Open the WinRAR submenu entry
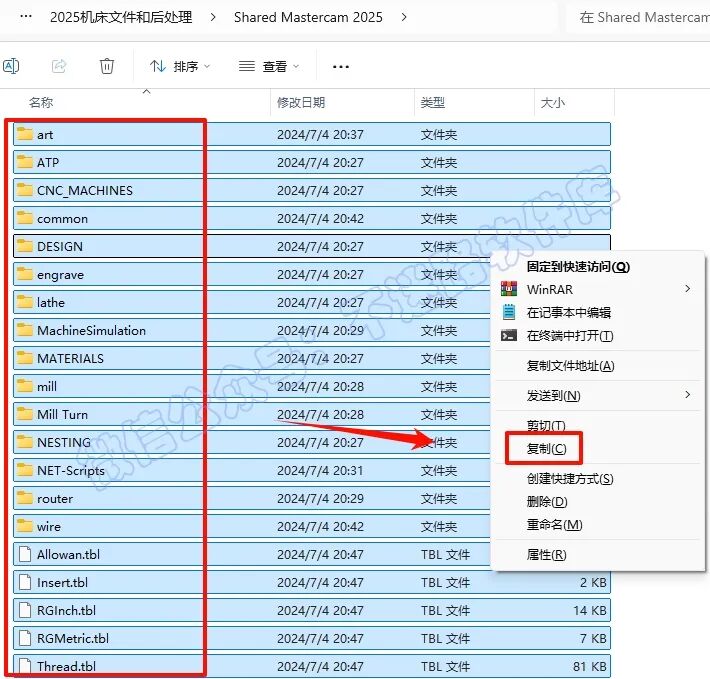Image resolution: width=710 pixels, height=679 pixels. coord(598,289)
